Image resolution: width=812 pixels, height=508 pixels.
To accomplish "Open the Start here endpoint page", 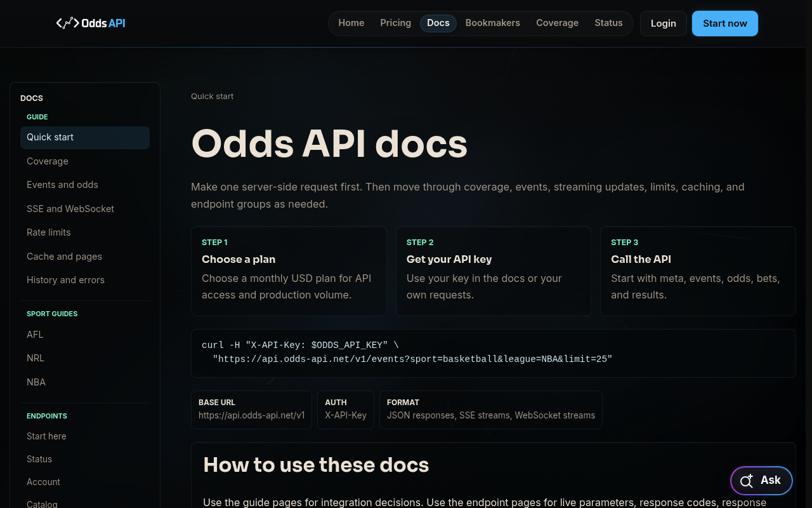I will pyautogui.click(x=85, y=436).
